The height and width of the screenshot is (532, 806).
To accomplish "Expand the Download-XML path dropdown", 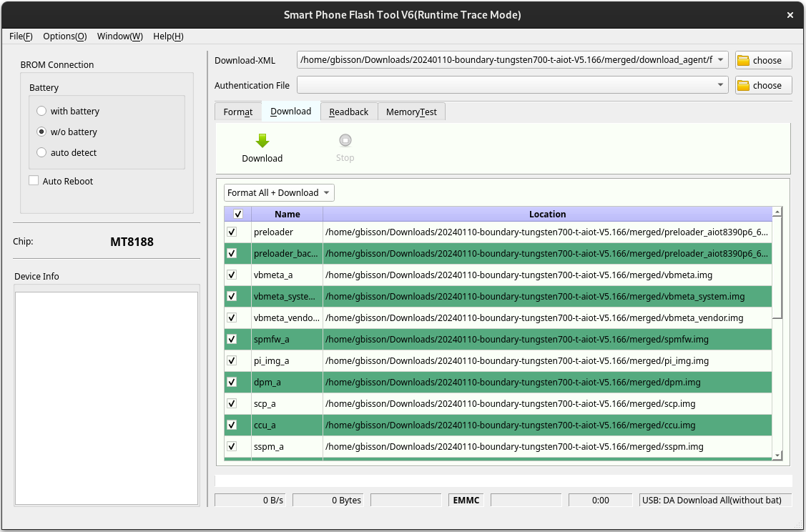I will pyautogui.click(x=720, y=60).
